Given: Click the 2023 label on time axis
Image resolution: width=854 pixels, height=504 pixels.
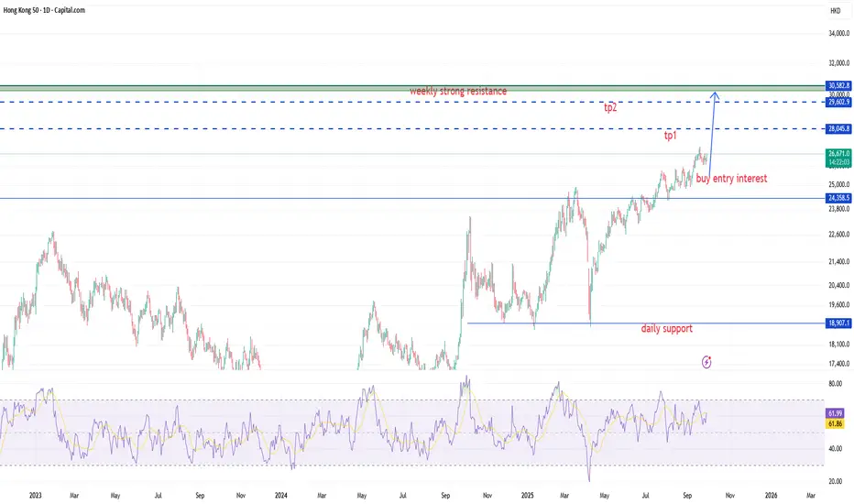Looking at the screenshot, I should click(x=36, y=495).
